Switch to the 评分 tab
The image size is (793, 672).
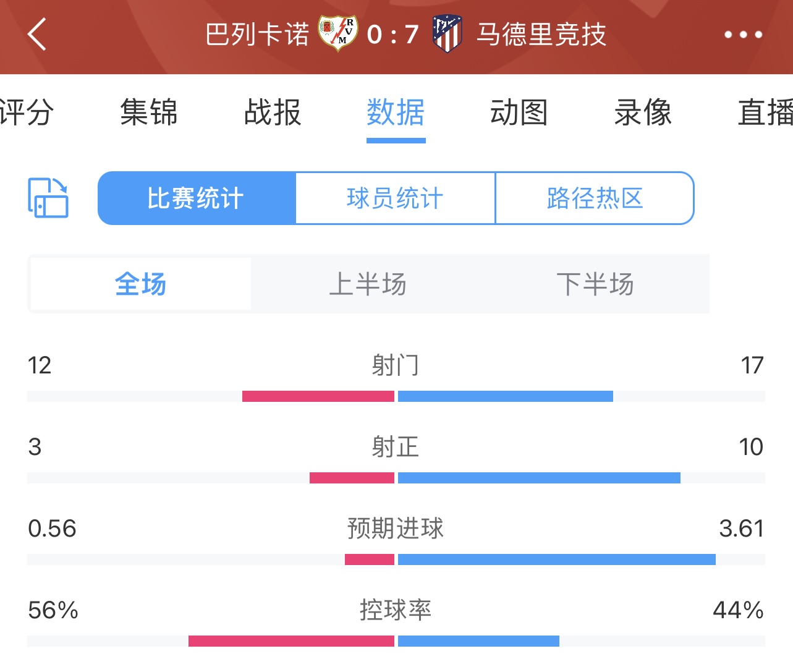[27, 113]
